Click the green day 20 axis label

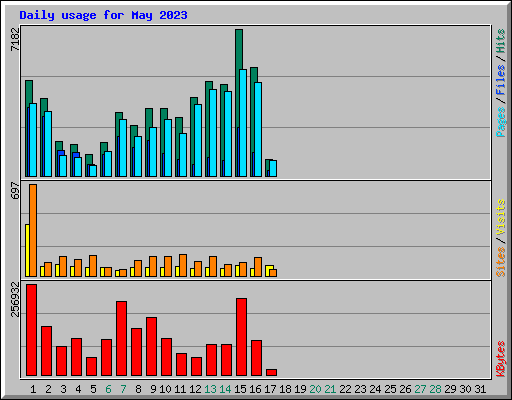click(x=315, y=389)
